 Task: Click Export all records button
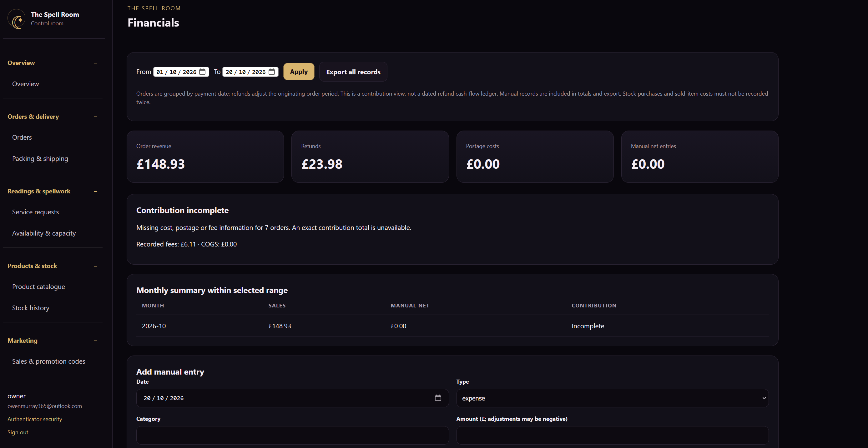(x=353, y=72)
